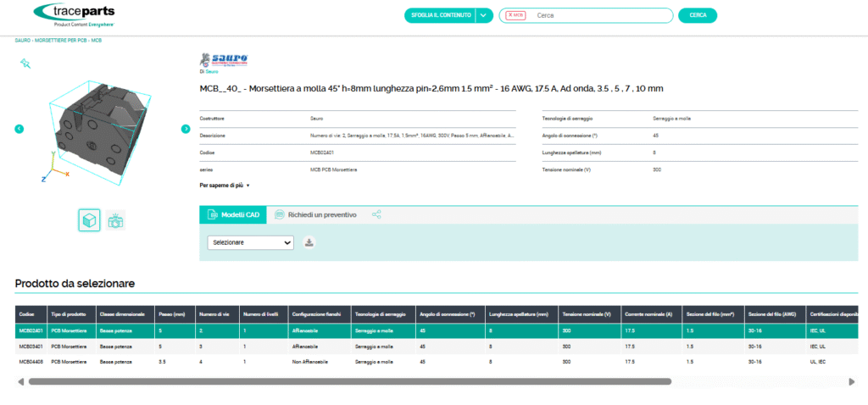The image size is (868, 405).
Task: Go to next product image arrow
Action: coord(186,129)
